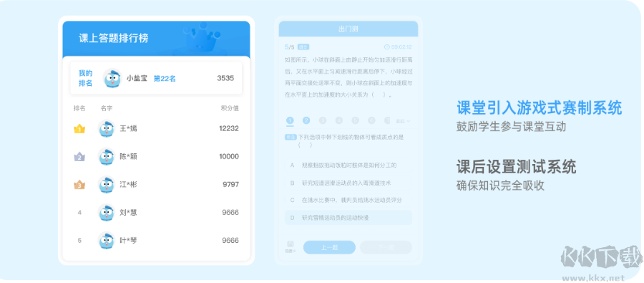
Task: Click my score value 3535
Action: pos(225,78)
